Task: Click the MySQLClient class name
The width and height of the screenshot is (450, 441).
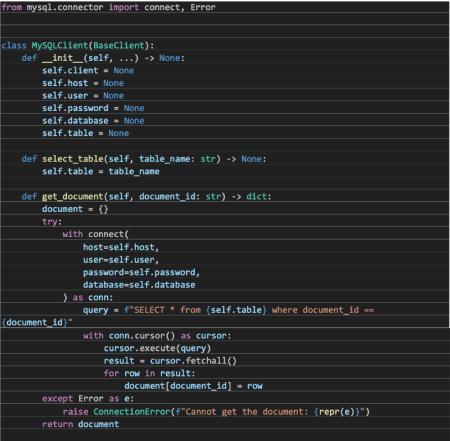Action: point(60,45)
